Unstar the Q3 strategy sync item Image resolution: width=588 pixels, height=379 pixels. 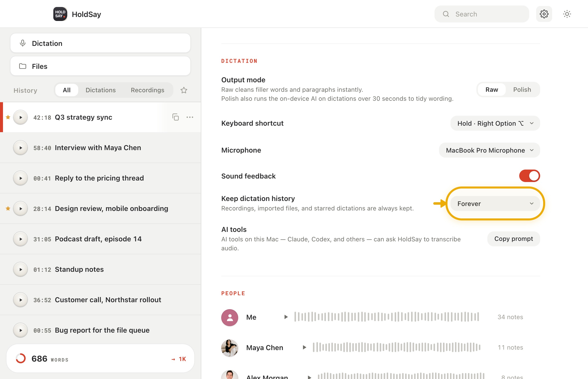click(8, 117)
